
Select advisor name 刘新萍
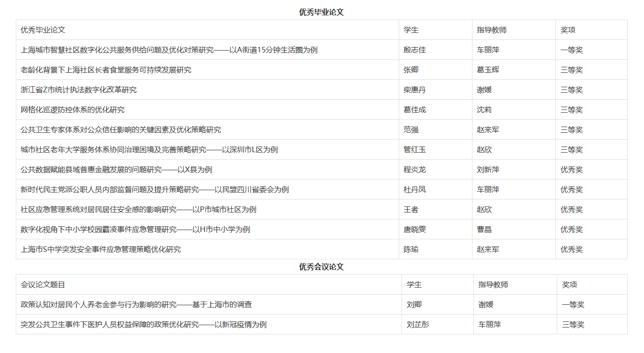click(488, 170)
